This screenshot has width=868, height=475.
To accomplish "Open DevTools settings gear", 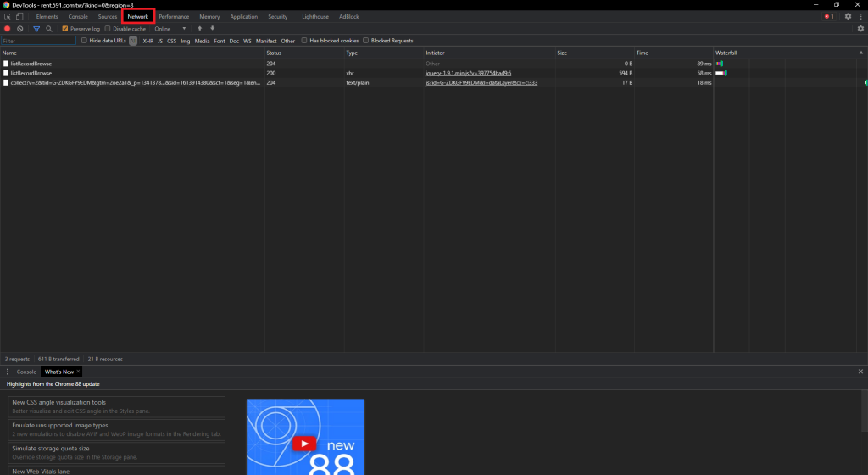I will [x=848, y=17].
